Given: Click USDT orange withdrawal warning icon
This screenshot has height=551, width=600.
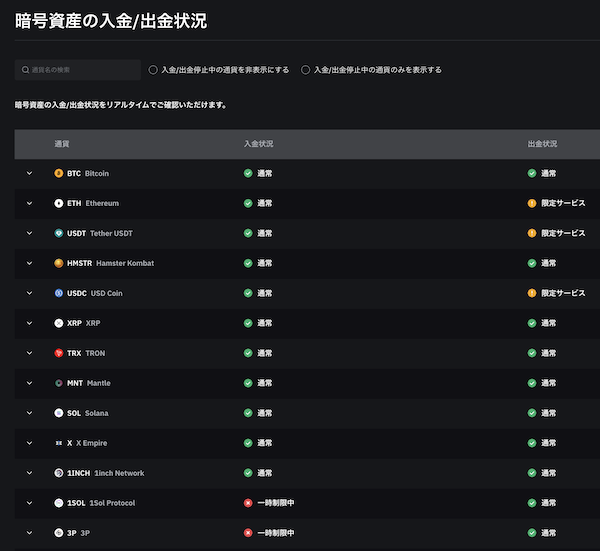Looking at the screenshot, I should tap(532, 233).
